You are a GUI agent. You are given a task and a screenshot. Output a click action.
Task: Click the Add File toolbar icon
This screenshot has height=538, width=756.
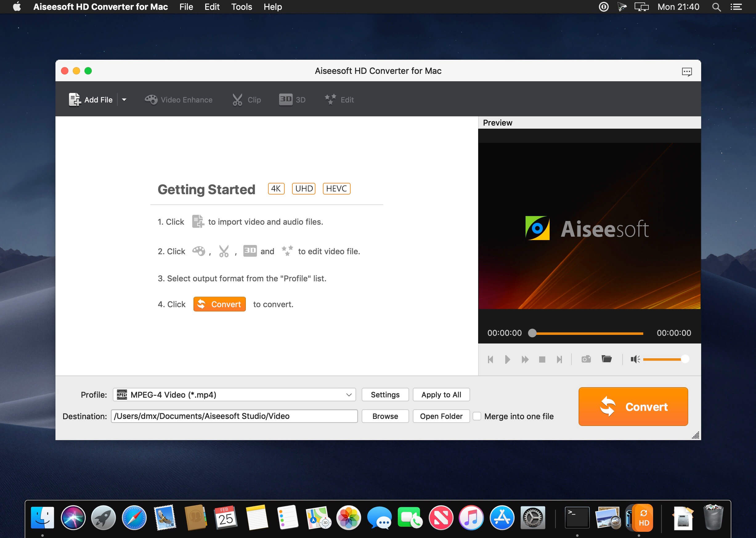75,99
